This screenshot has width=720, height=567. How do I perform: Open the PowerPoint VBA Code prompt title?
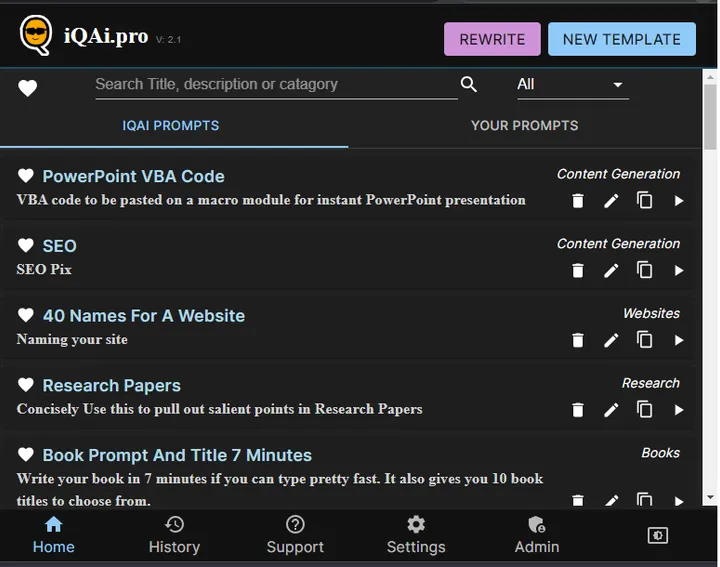point(134,176)
